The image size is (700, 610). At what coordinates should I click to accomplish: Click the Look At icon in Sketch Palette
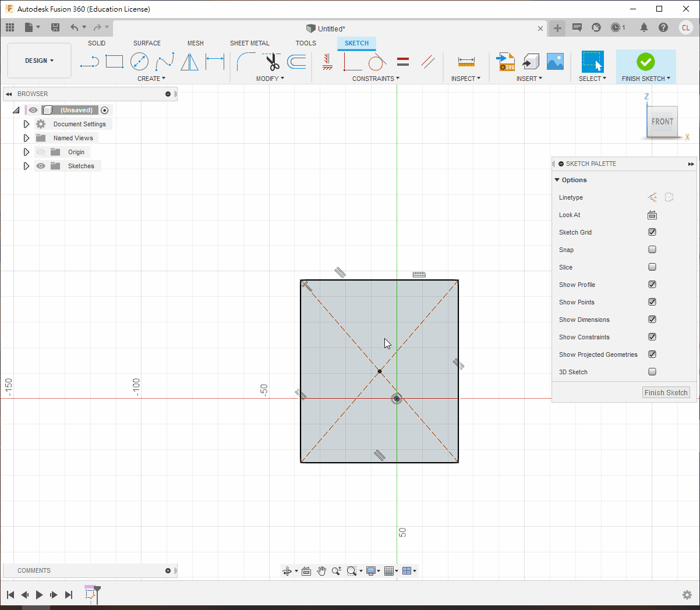pyautogui.click(x=652, y=215)
